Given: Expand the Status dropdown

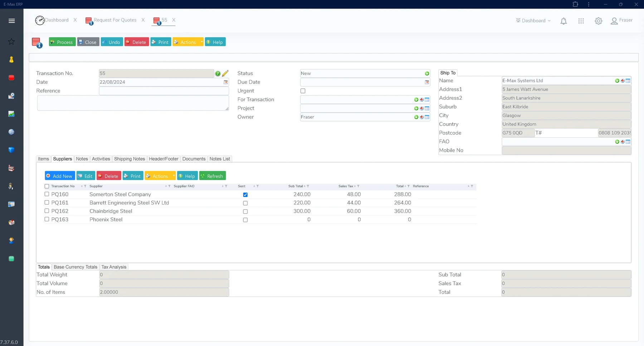Looking at the screenshot, I should click(x=427, y=74).
